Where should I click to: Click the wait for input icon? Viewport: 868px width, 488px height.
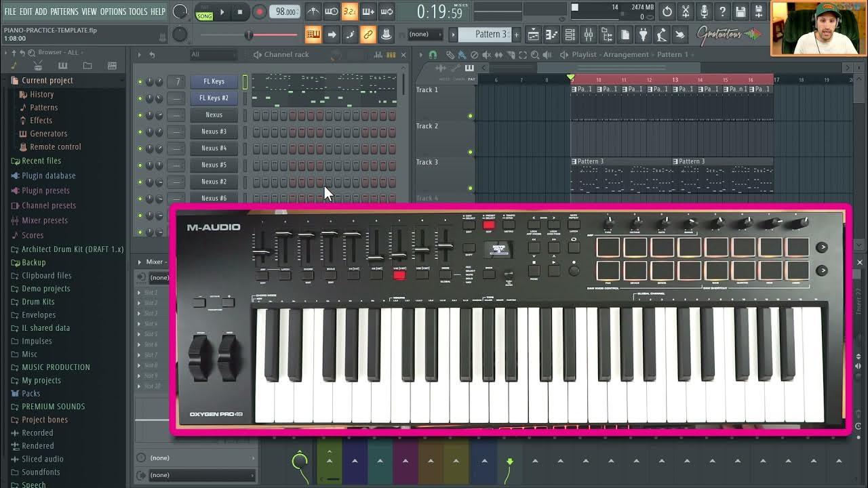[x=332, y=12]
